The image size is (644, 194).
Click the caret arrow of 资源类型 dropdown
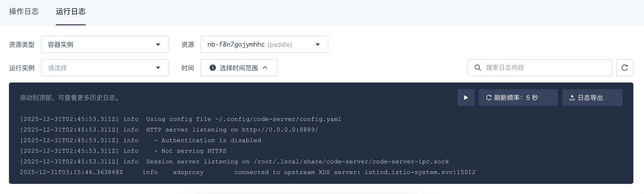(x=158, y=45)
